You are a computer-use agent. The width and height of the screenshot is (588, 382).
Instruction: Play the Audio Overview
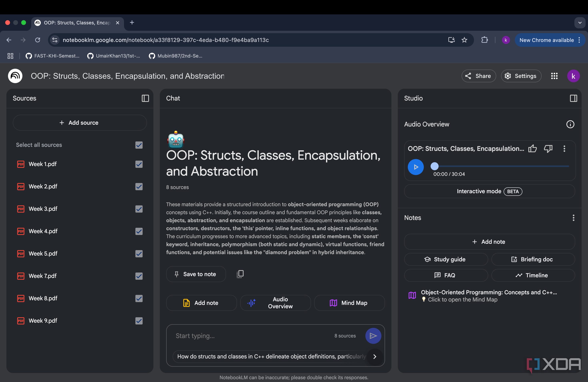(416, 167)
